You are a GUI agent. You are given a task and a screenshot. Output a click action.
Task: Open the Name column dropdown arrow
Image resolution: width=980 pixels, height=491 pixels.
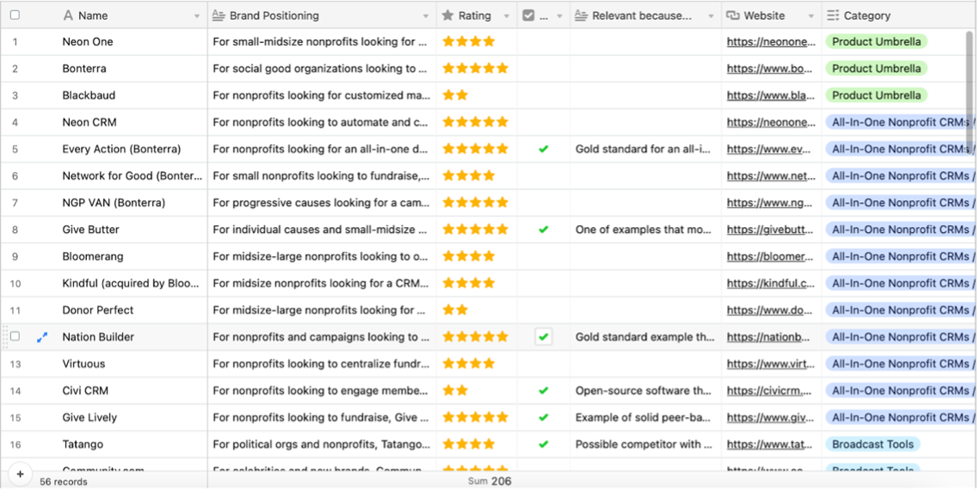197,16
